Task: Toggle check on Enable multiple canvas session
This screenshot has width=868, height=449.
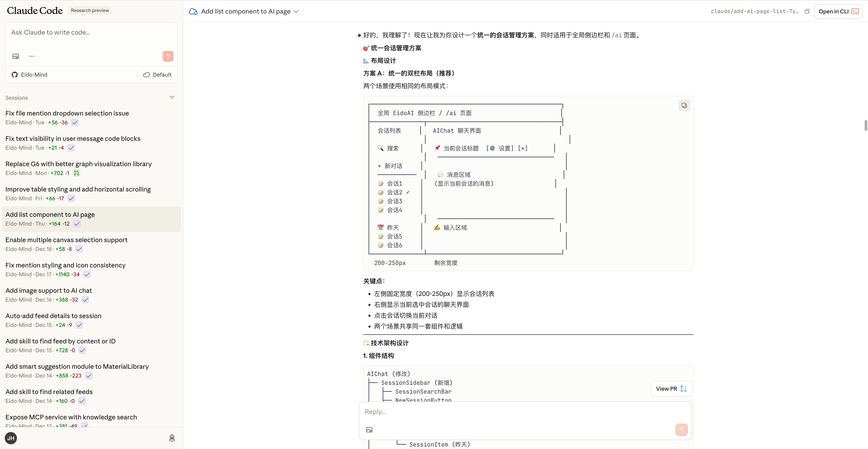Action: pyautogui.click(x=79, y=249)
